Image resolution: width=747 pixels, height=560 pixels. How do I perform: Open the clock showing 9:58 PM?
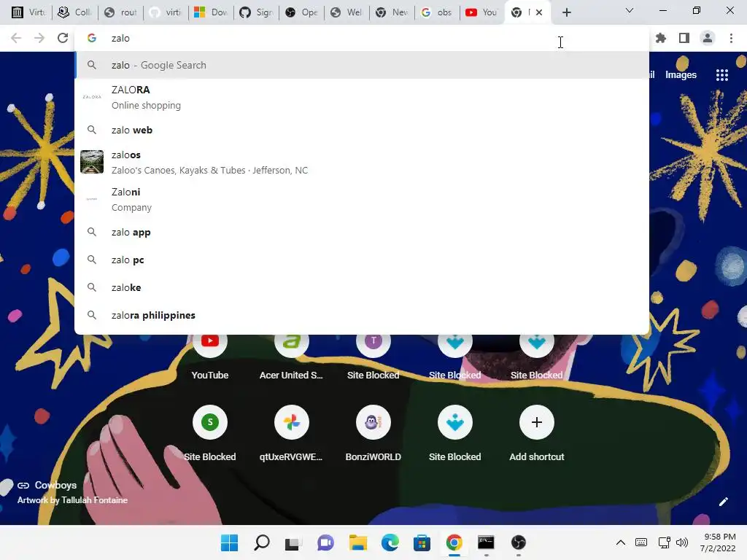[x=718, y=542]
